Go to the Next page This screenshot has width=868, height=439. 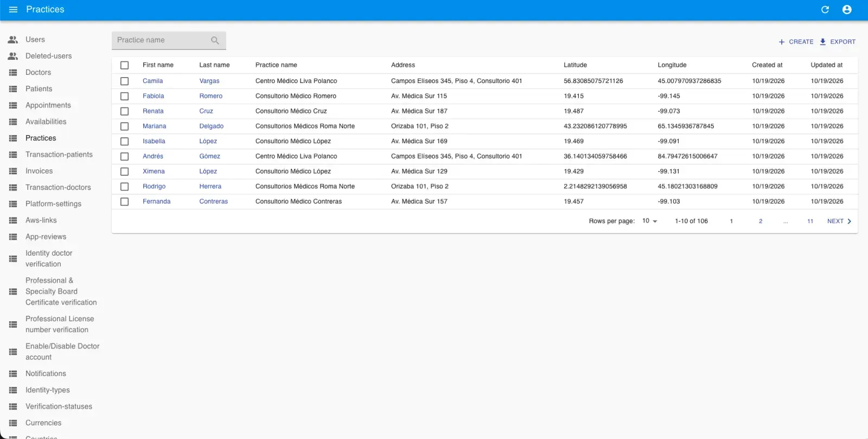pyautogui.click(x=839, y=221)
